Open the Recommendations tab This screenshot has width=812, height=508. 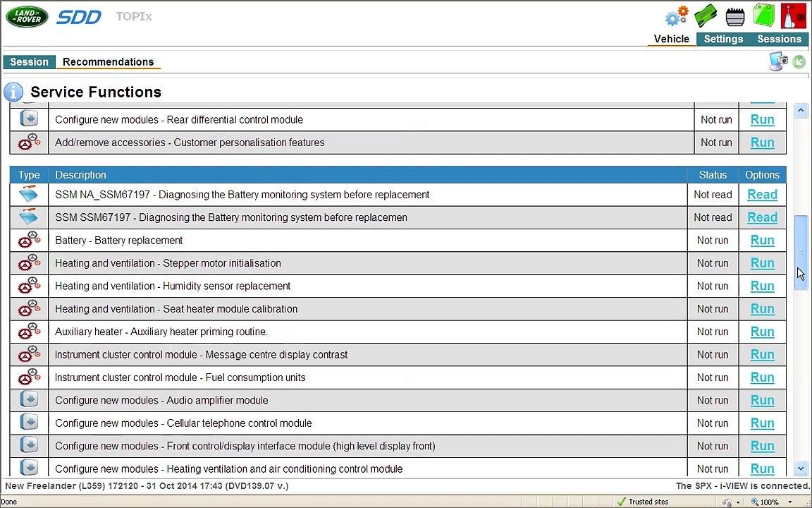(x=109, y=61)
